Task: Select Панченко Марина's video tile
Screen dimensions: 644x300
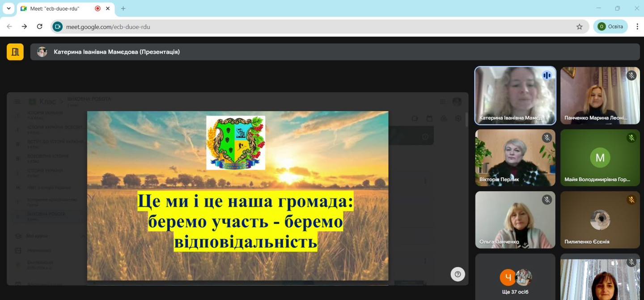Action: (600, 95)
